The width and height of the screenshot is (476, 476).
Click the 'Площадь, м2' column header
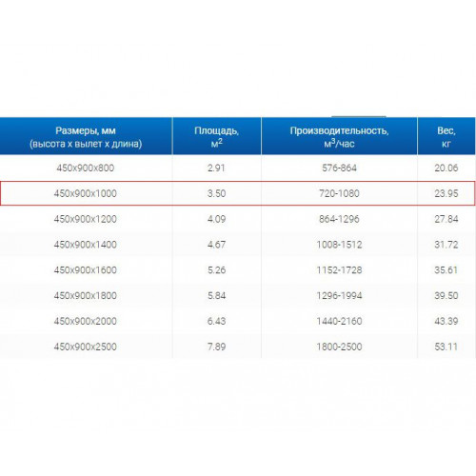(x=217, y=136)
